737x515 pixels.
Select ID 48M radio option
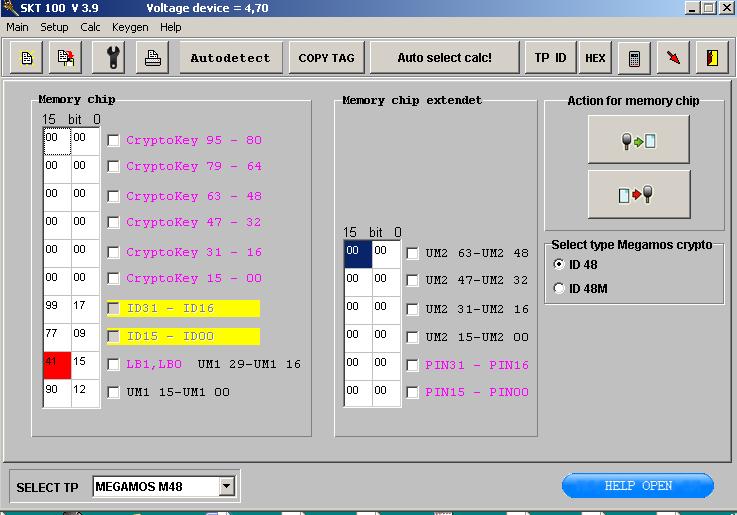559,288
